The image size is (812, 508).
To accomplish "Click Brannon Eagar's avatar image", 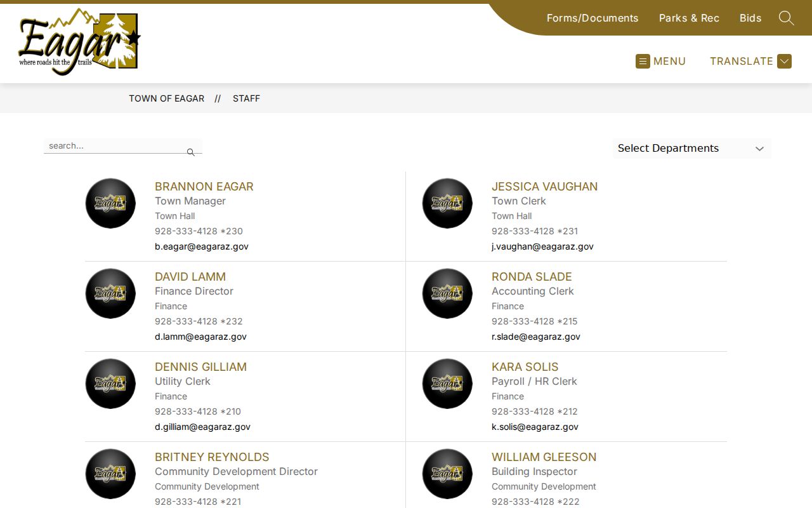I will (110, 203).
